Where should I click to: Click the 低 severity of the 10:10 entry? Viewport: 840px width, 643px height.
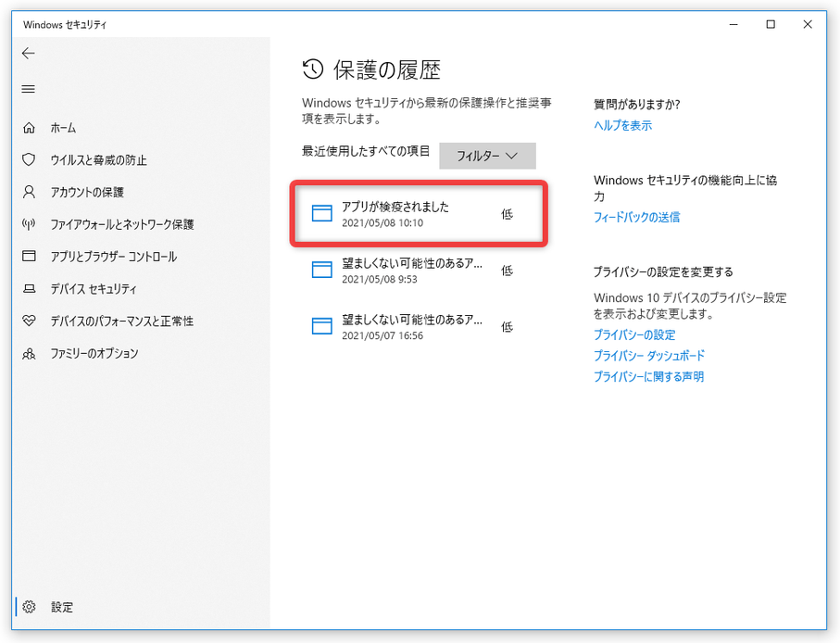click(x=507, y=214)
